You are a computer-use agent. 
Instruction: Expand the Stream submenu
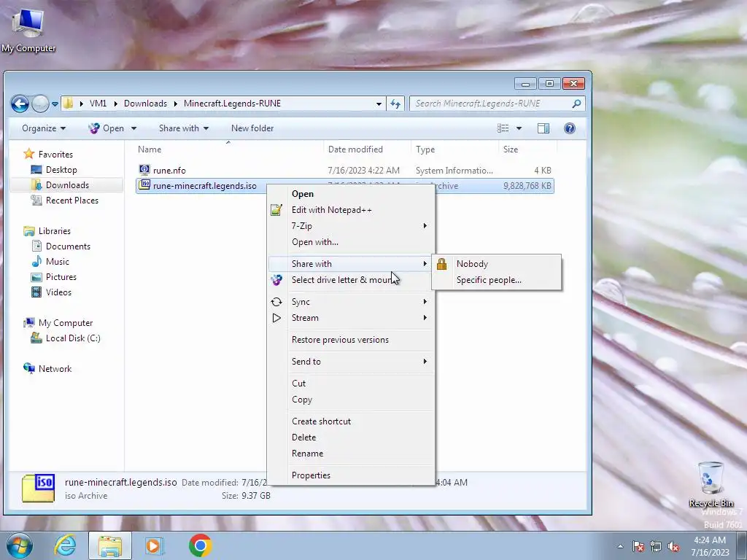pyautogui.click(x=351, y=318)
